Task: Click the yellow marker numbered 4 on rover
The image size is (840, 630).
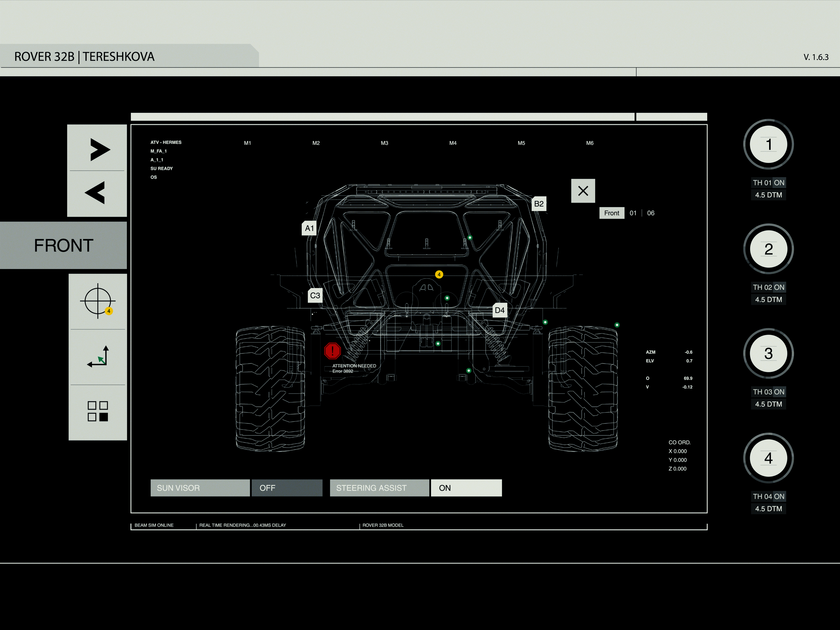Action: 439,274
